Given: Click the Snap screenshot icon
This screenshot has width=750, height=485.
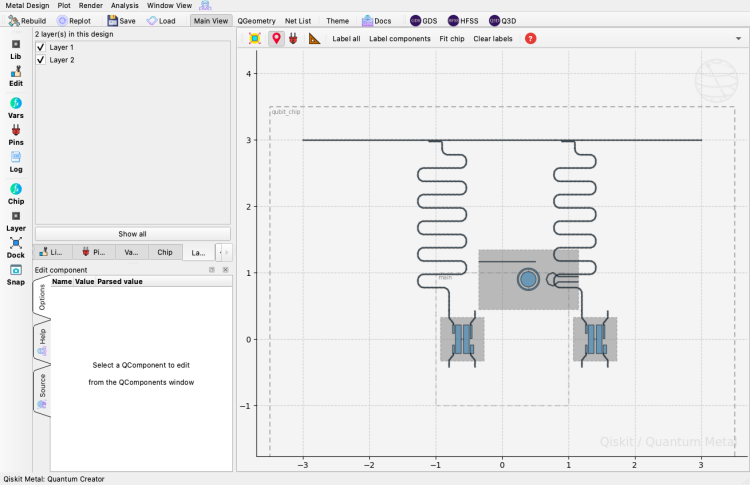Looking at the screenshot, I should point(16,275).
